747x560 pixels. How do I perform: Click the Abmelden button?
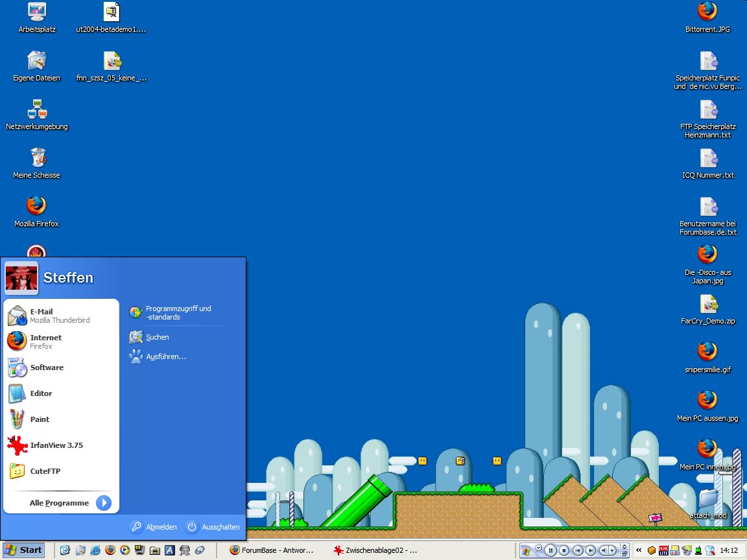pos(154,527)
